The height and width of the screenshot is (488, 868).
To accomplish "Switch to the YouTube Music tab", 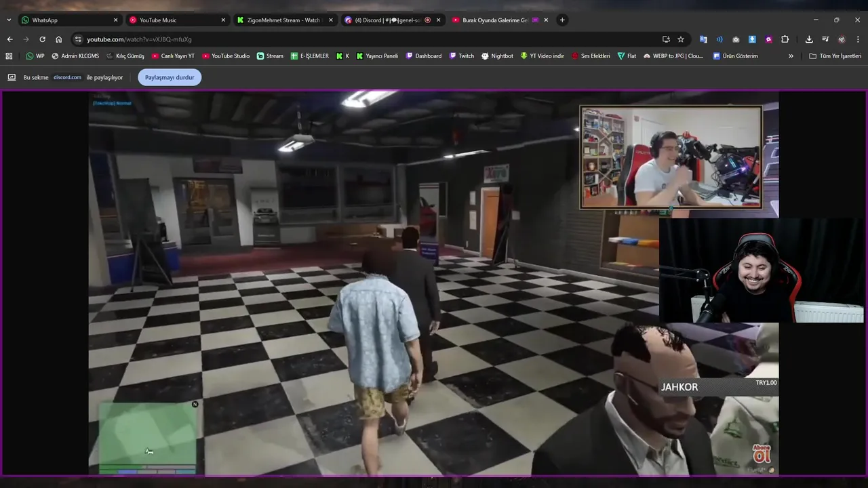I will 176,20.
